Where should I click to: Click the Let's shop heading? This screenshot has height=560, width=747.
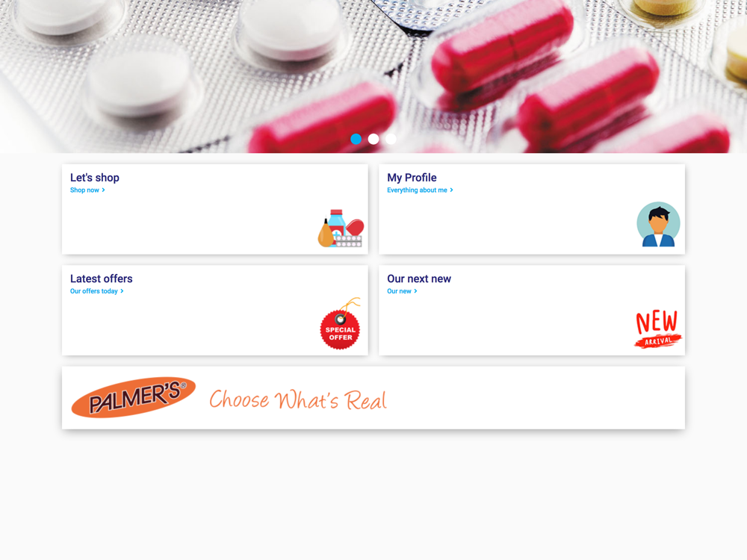coord(95,178)
